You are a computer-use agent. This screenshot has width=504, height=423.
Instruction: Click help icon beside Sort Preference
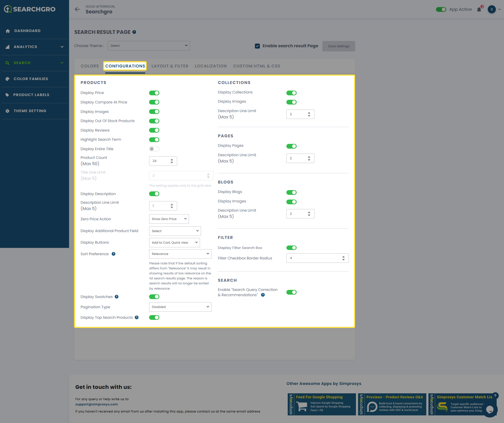coord(113,254)
